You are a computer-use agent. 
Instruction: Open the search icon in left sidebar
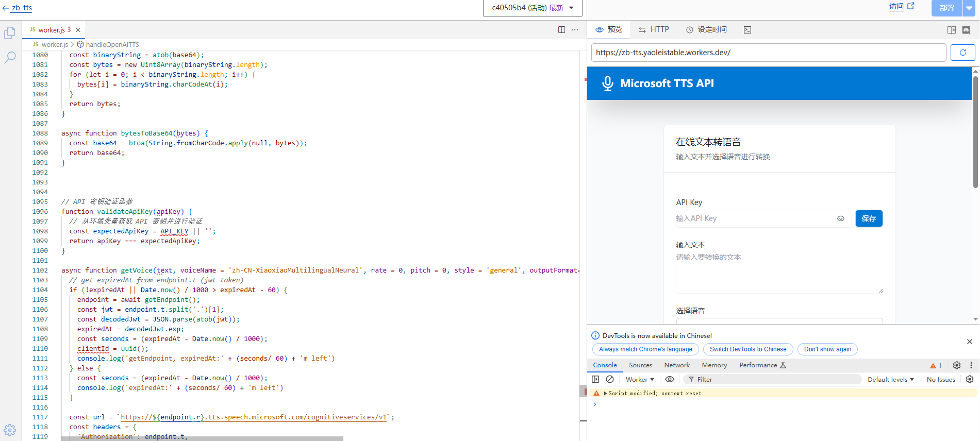(x=10, y=57)
